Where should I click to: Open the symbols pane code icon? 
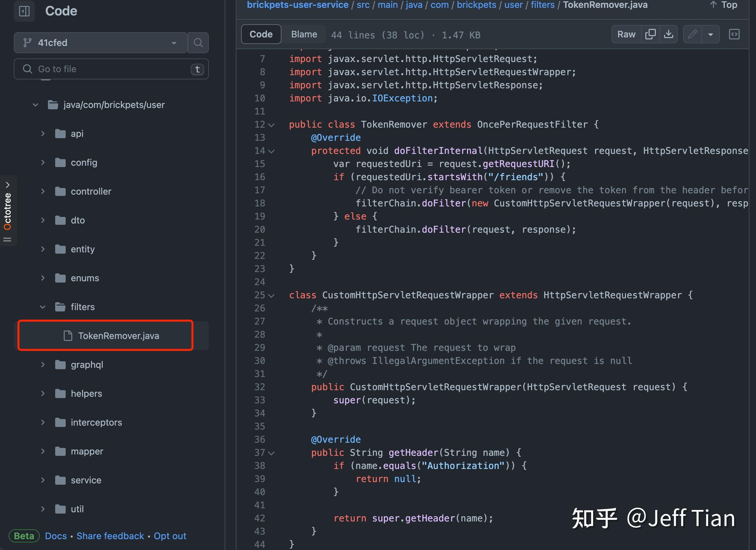(734, 34)
